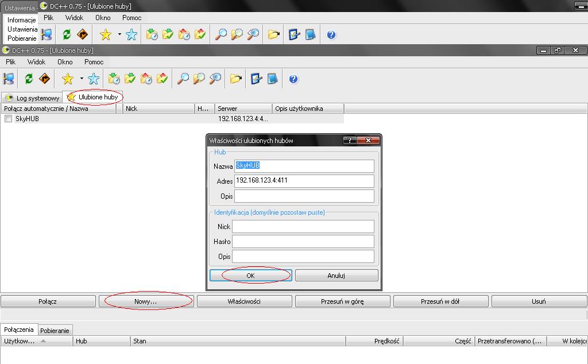Sort by Serwer column header
Viewport: 588px width, 364px height.
pos(243,109)
